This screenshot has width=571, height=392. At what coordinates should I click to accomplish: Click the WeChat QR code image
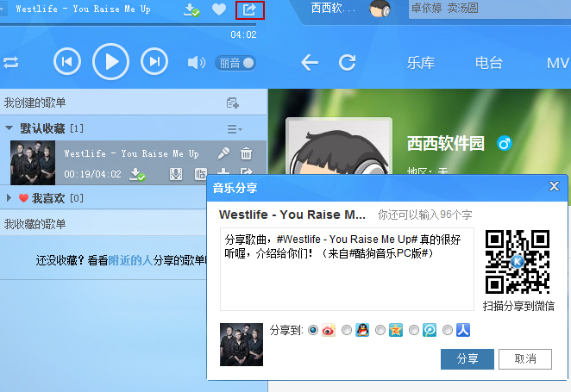tap(518, 262)
